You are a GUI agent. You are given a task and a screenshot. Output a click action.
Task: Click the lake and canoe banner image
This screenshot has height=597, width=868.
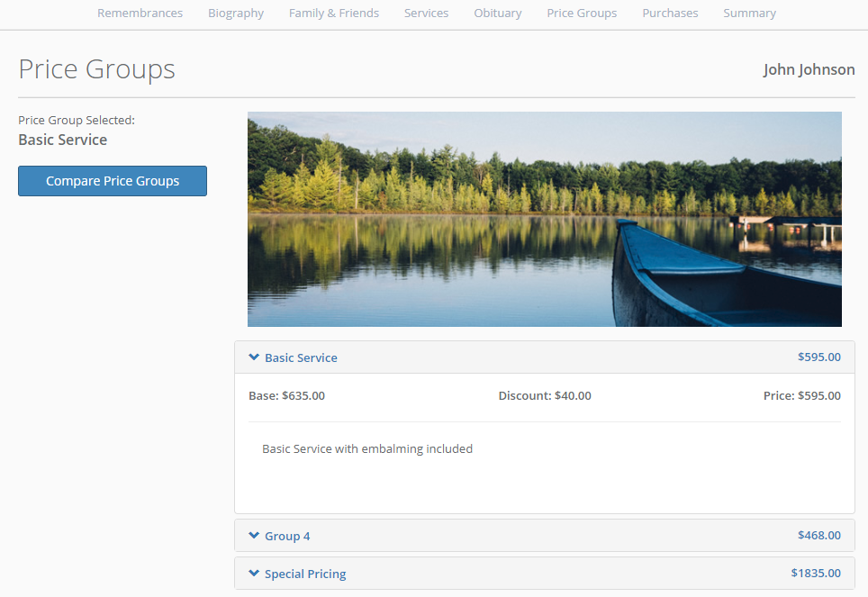coord(544,219)
